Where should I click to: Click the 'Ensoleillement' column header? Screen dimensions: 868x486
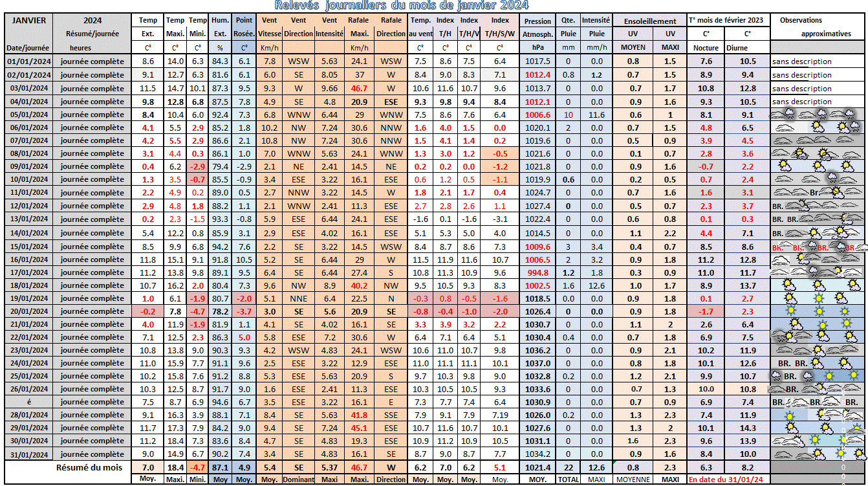coord(649,21)
